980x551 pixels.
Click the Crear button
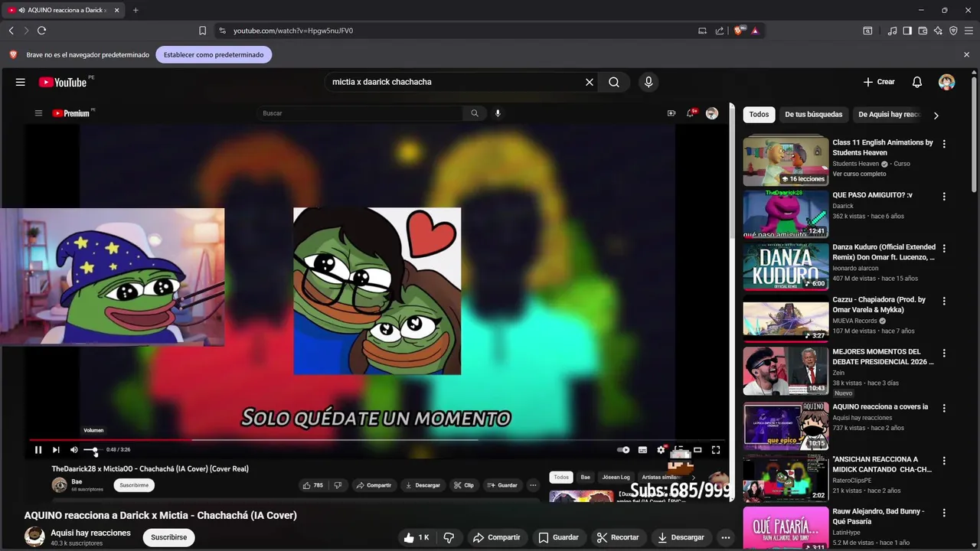click(x=879, y=82)
